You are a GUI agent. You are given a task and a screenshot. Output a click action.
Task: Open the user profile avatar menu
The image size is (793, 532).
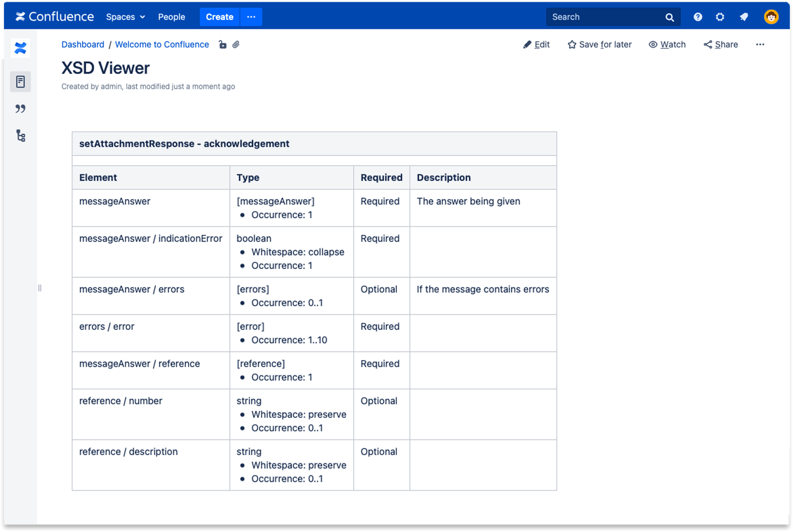coord(771,17)
